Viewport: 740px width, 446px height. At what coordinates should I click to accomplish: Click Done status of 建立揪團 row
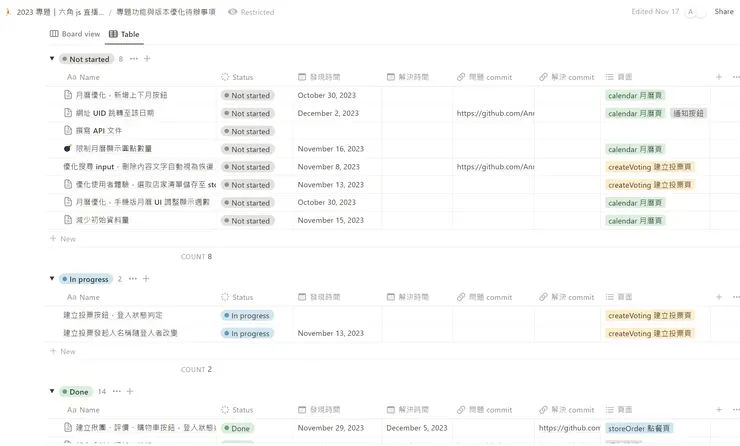point(237,429)
